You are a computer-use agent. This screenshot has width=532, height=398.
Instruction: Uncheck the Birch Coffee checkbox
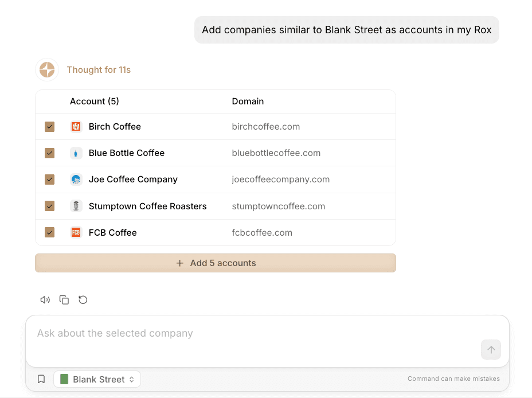click(x=50, y=127)
